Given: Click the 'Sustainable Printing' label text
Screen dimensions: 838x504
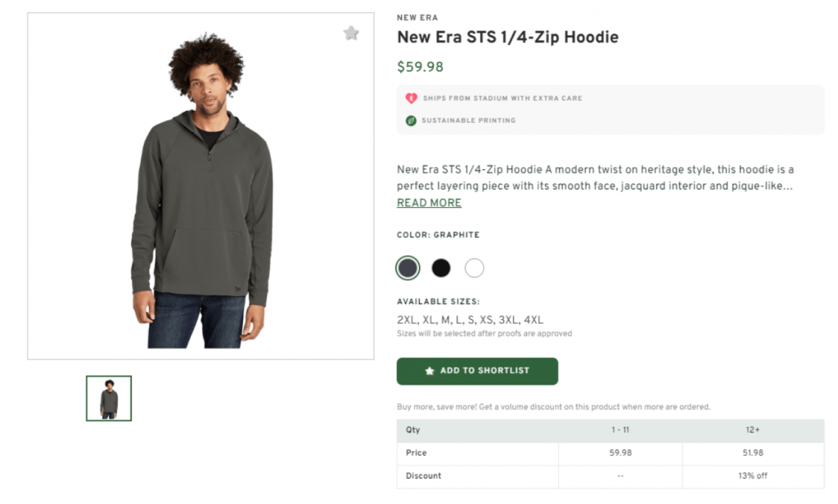Looking at the screenshot, I should click(469, 120).
